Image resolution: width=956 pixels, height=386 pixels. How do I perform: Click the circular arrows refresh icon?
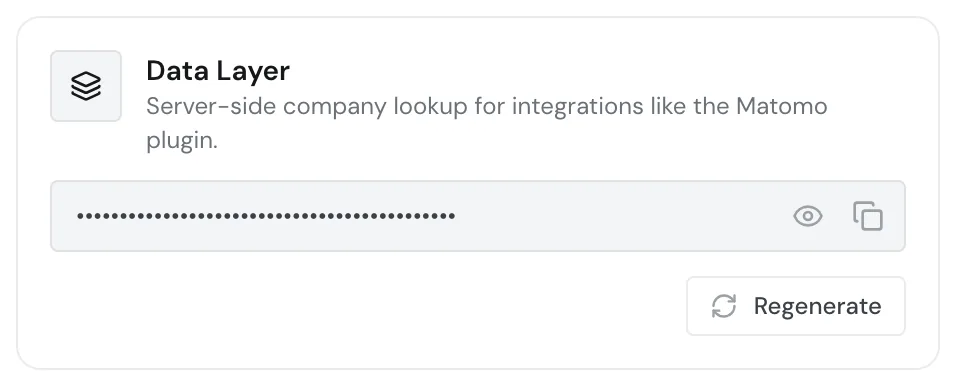coord(724,306)
